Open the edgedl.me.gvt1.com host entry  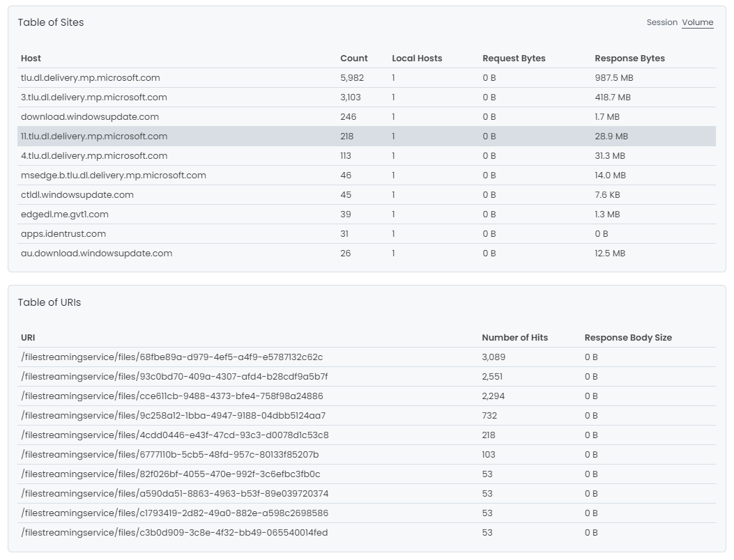coord(66,215)
